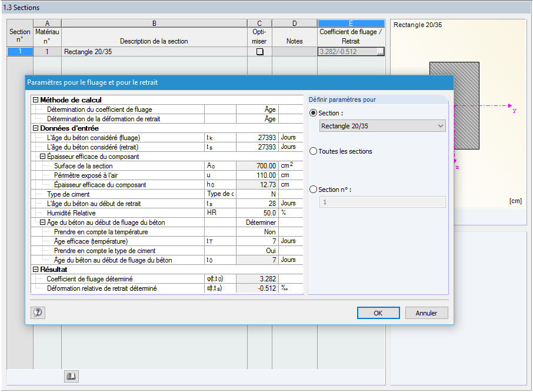Click effective thickness value 12.73
Image resolution: width=533 pixels, height=392 pixels.
point(257,185)
